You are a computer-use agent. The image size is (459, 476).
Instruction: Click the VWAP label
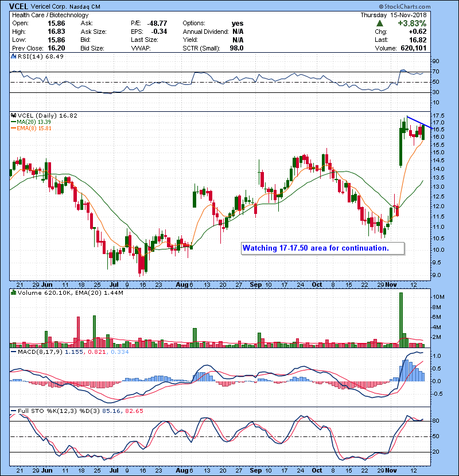[141, 48]
